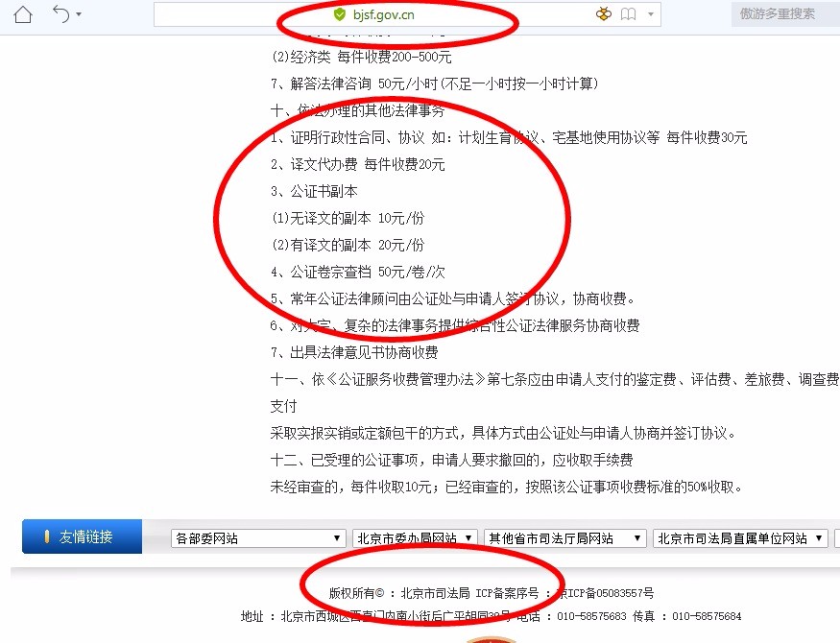The width and height of the screenshot is (840, 643).
Task: Open the 北京市司法局直属单位网站 dropdown
Action: pos(740,538)
